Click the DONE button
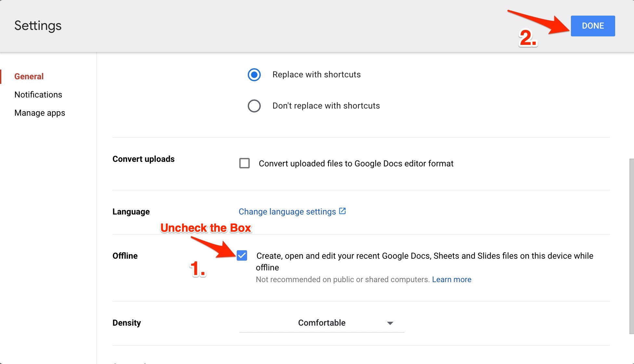 [592, 26]
